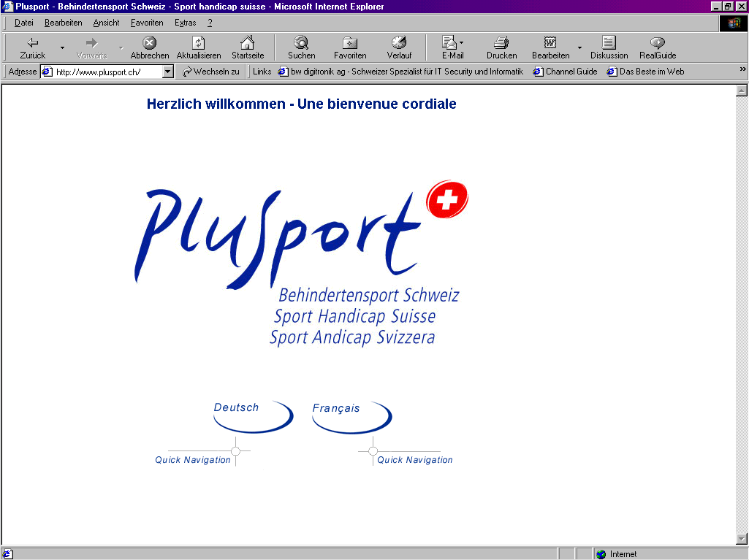Click the scrollbar up arrow
749x560 pixels.
coord(742,91)
